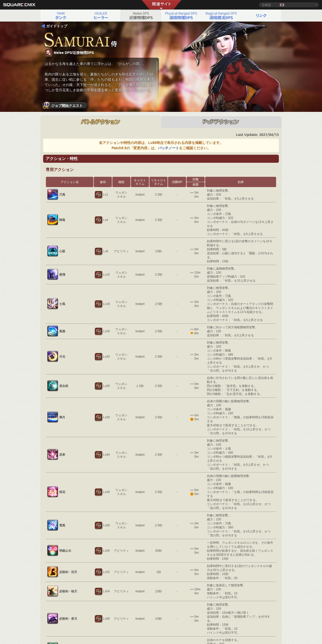Click the 明鏡止水 action icon

(53, 551)
